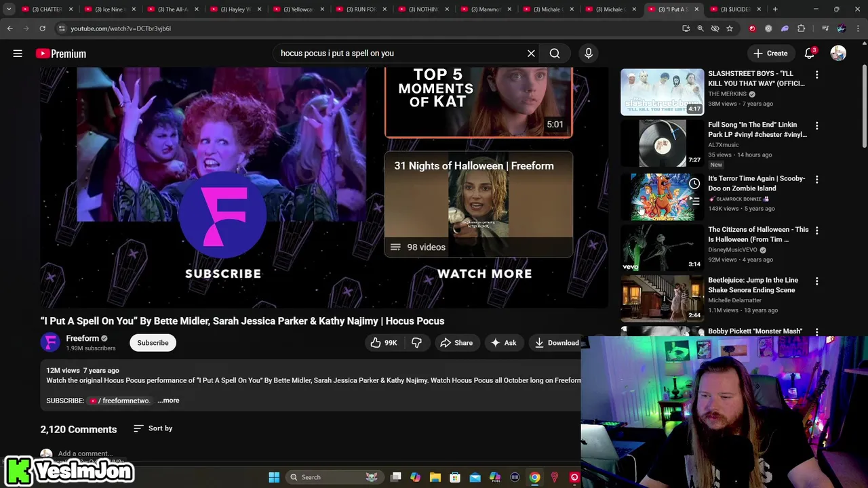The image size is (868, 488).
Task: Run search with the magnifying glass button
Action: coord(555,54)
